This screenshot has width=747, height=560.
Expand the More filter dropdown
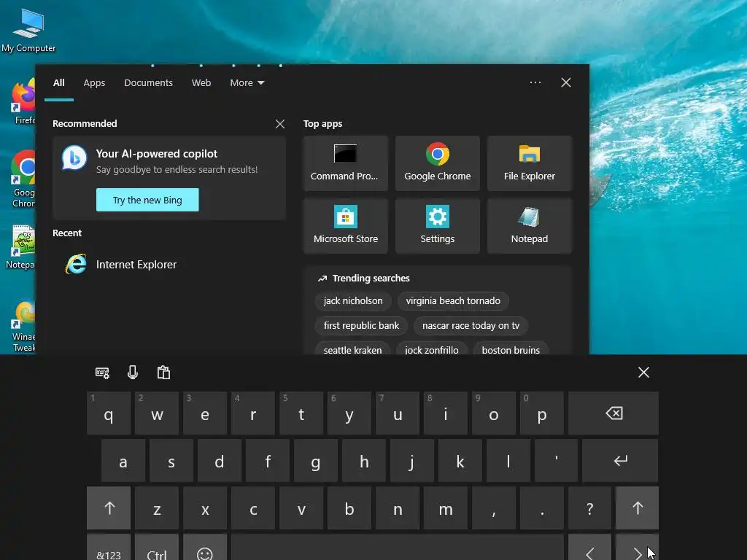pos(247,83)
